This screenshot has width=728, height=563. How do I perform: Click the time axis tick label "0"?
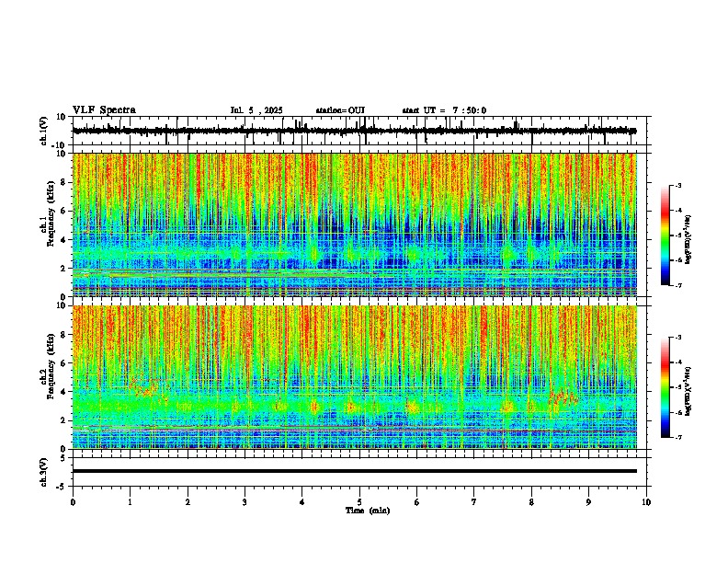point(73,502)
